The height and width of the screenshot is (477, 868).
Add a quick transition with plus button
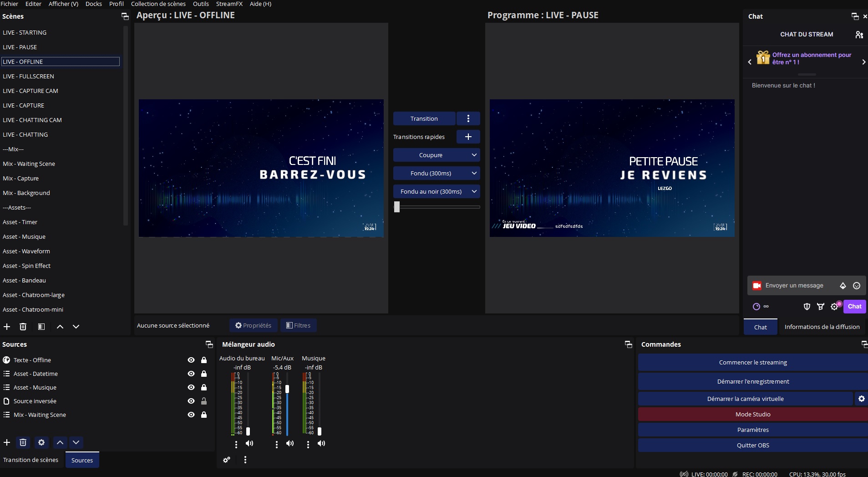pos(468,137)
